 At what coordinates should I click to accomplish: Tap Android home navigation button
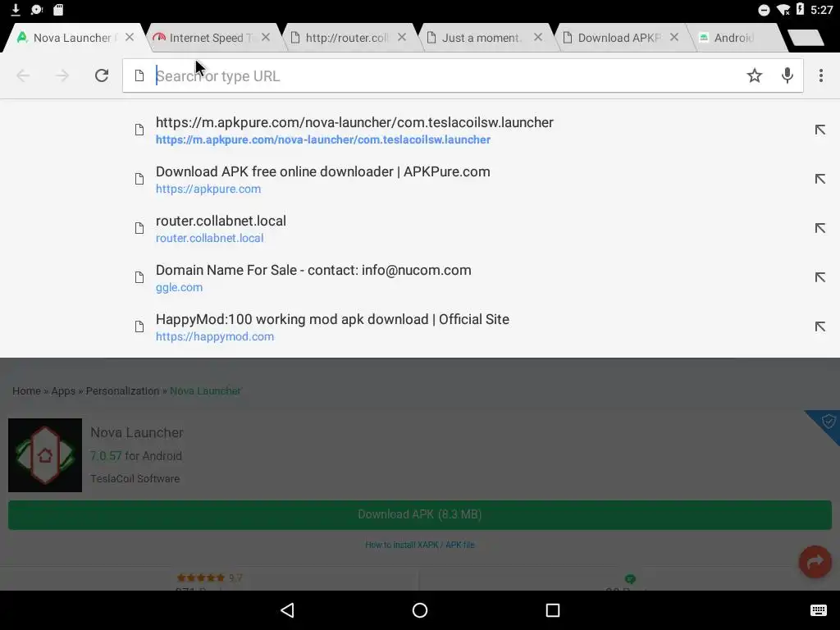point(420,610)
